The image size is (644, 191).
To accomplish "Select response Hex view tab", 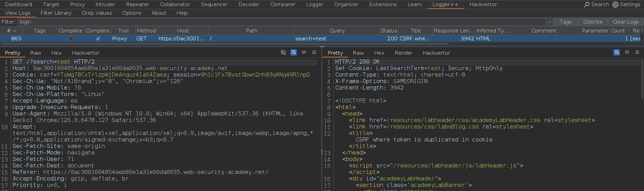I will (x=379, y=53).
